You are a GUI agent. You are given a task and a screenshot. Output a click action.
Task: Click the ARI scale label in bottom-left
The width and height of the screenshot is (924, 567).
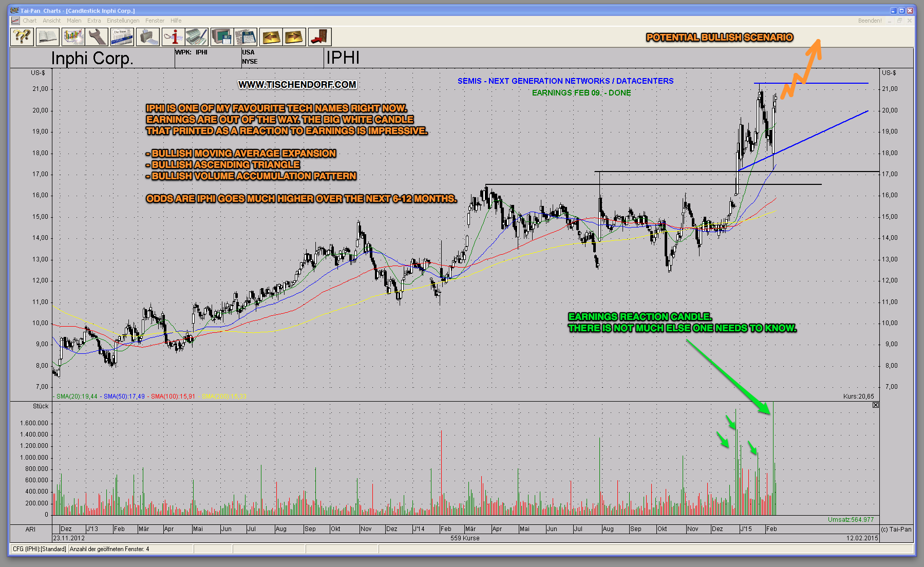click(x=30, y=529)
